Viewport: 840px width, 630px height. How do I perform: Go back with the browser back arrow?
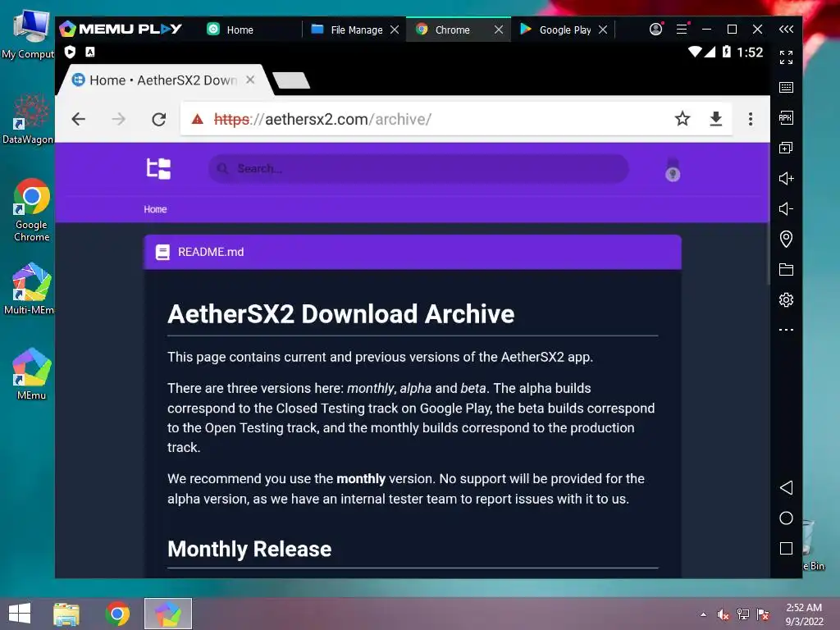(x=78, y=119)
